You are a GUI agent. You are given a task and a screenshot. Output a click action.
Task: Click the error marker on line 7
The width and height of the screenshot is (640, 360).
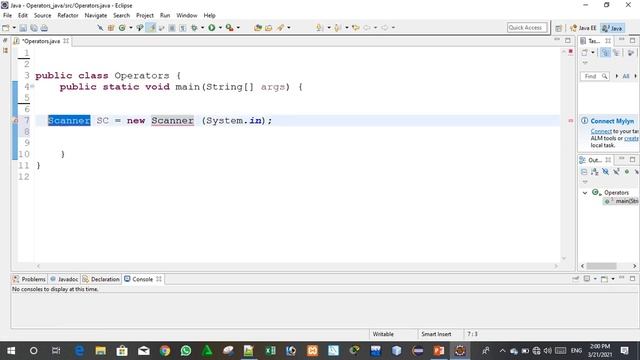click(15, 120)
